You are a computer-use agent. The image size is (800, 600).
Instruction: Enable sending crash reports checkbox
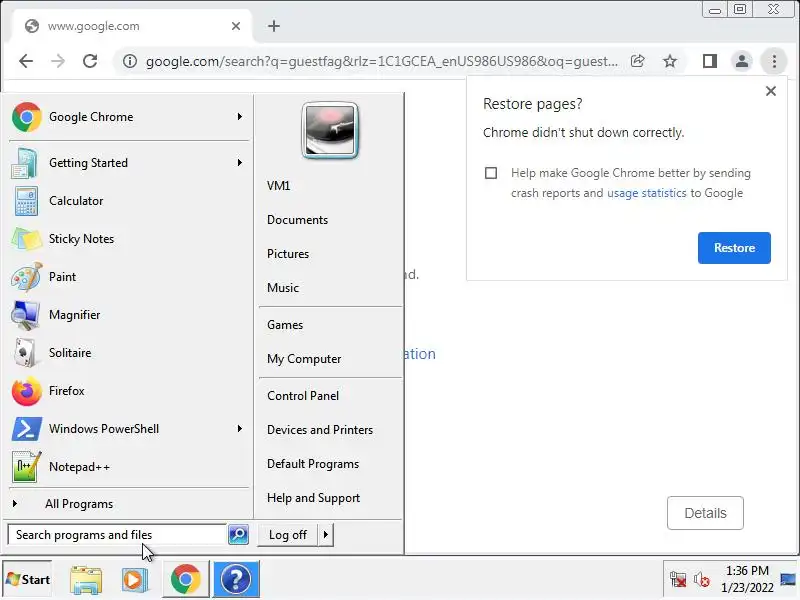tap(491, 173)
